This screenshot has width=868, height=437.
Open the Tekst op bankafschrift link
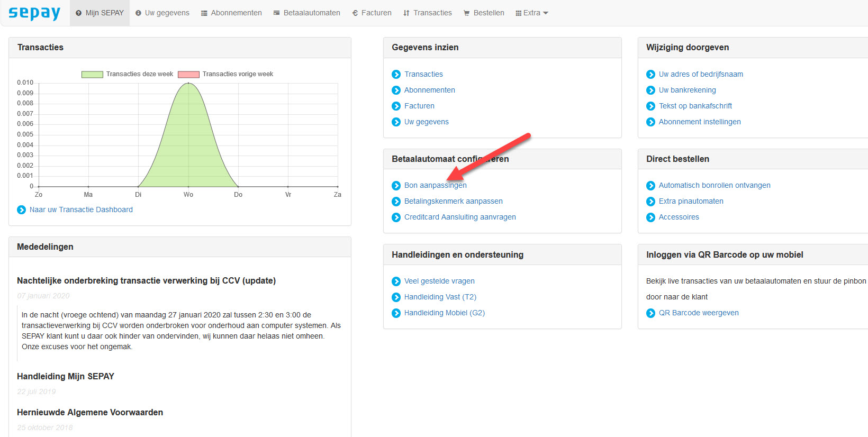[x=695, y=106]
